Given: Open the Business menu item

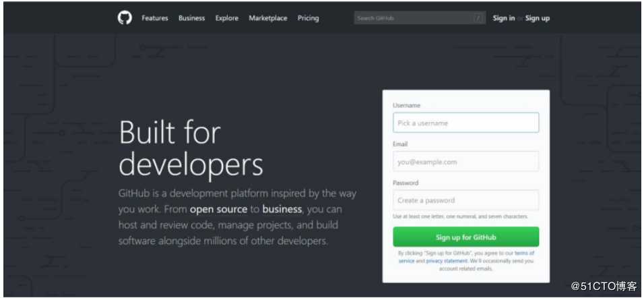Looking at the screenshot, I should (x=191, y=18).
